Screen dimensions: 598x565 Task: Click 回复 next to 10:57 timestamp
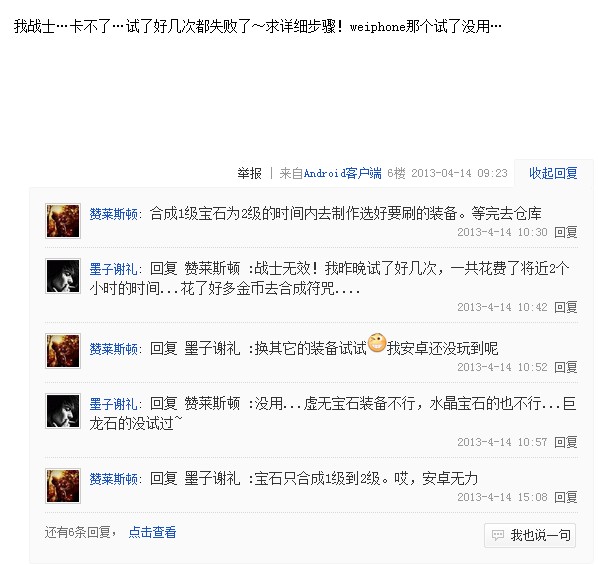[x=566, y=442]
